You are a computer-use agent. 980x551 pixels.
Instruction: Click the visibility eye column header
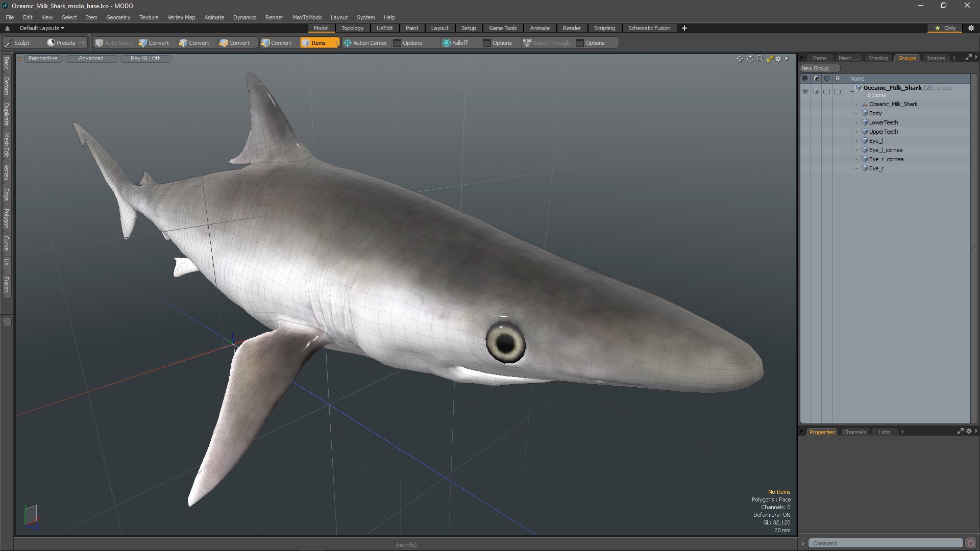coord(805,79)
